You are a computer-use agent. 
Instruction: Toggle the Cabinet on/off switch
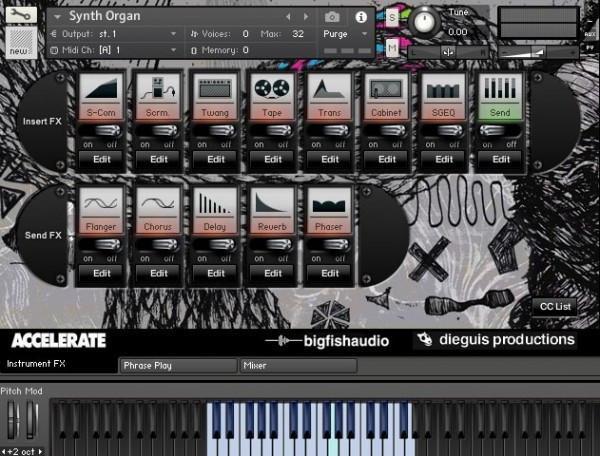tap(386, 131)
